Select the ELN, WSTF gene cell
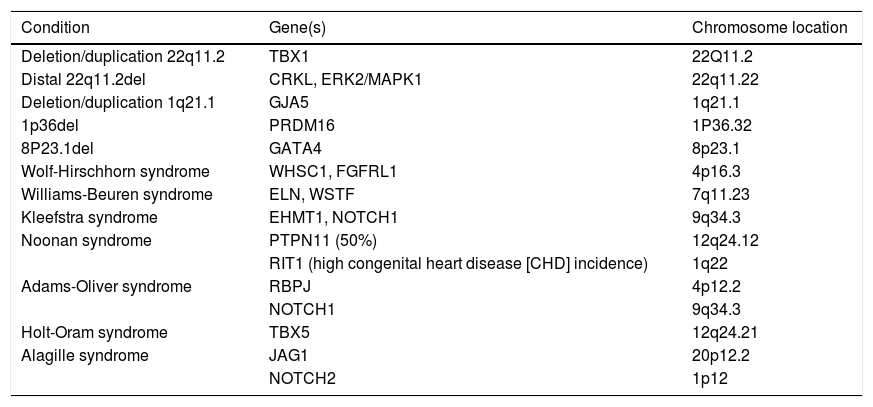Viewport: 873px width, 407px height. [x=311, y=194]
